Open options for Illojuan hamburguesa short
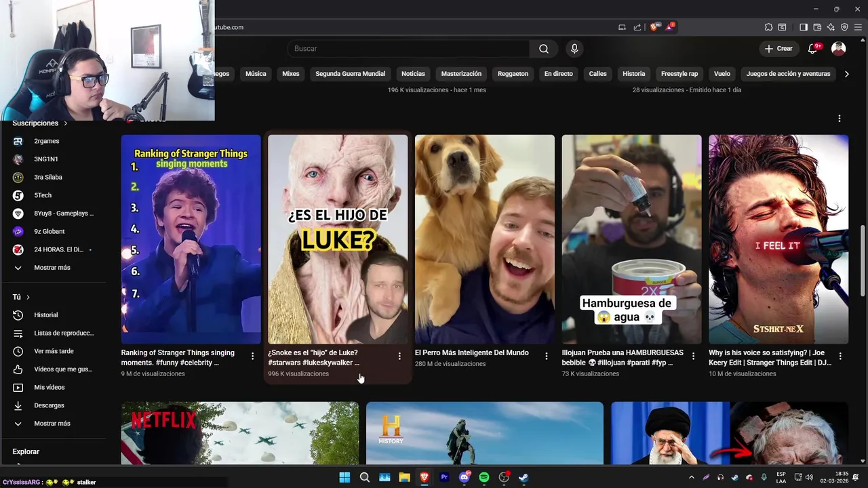 tap(693, 356)
